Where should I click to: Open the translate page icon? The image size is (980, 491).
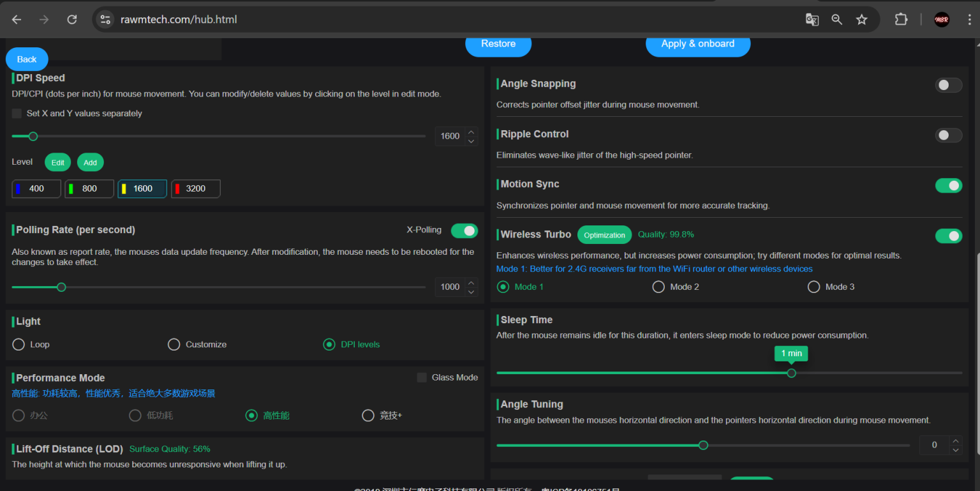812,20
